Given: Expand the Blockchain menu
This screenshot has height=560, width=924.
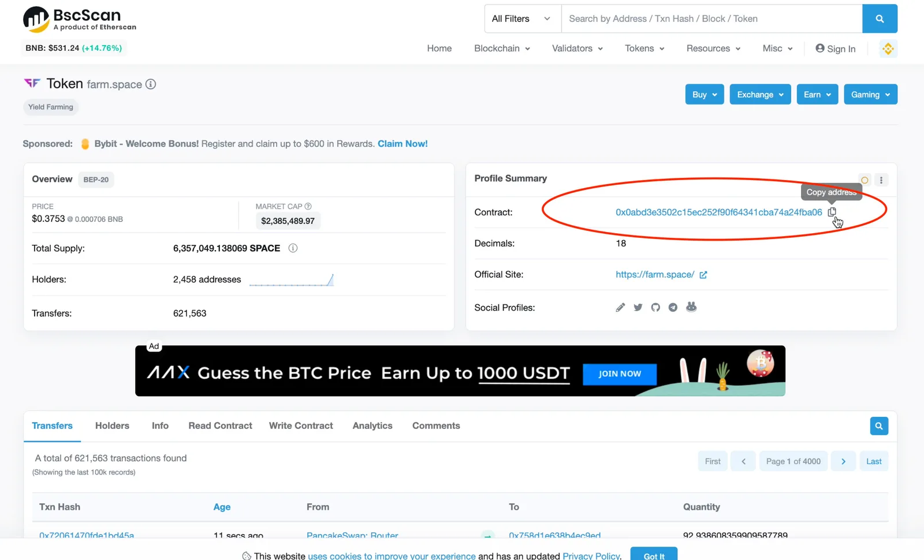Looking at the screenshot, I should point(502,48).
